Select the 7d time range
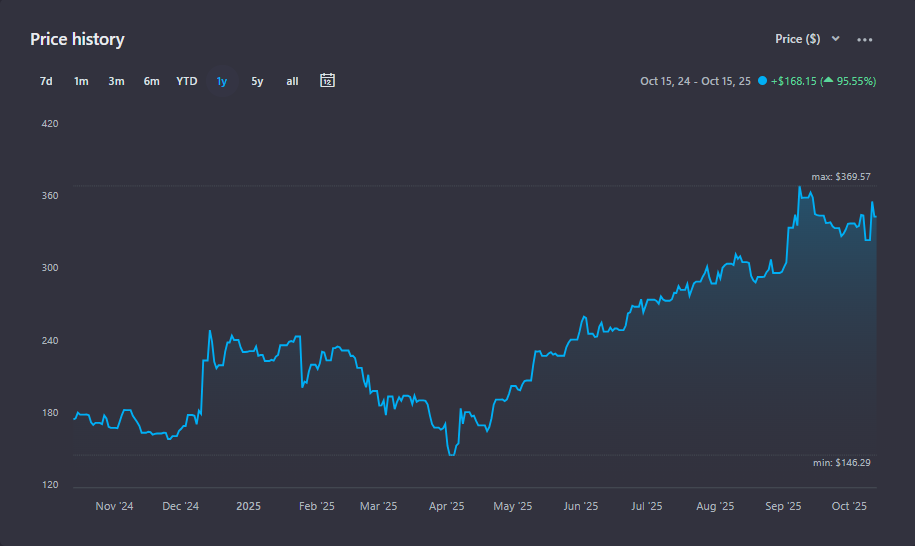Viewport: 915px width, 546px height. pos(46,81)
